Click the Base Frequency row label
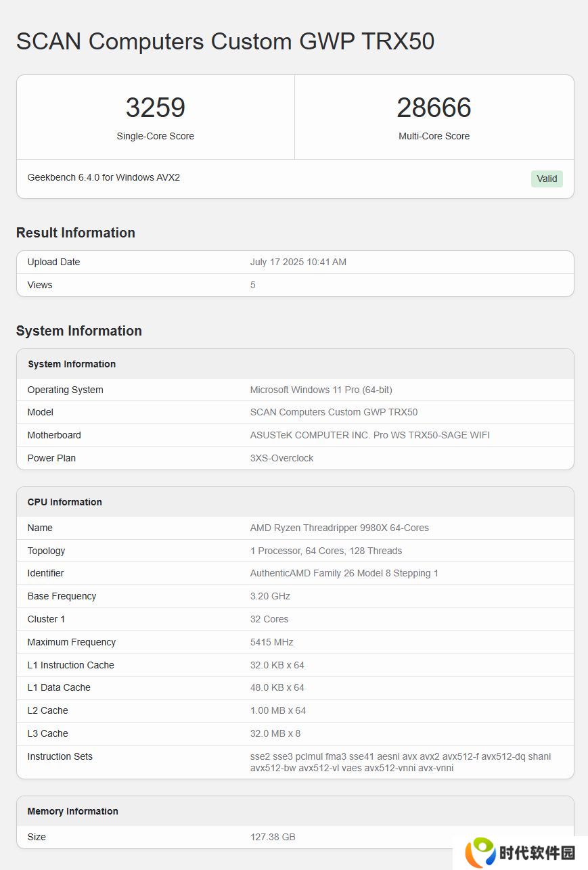Viewport: 588px width, 870px height. click(62, 596)
